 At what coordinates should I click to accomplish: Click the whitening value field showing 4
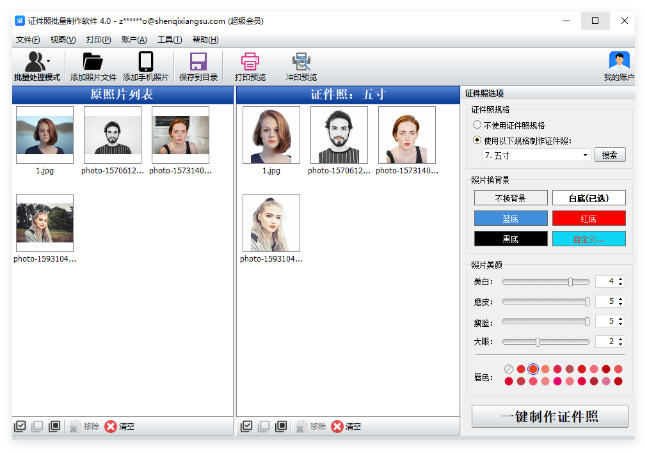607,282
